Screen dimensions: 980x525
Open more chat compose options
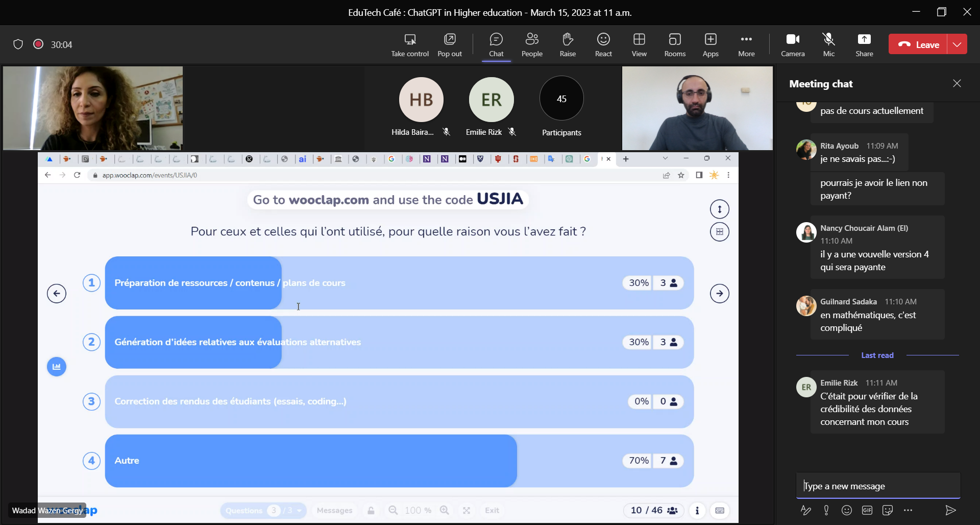pyautogui.click(x=908, y=510)
